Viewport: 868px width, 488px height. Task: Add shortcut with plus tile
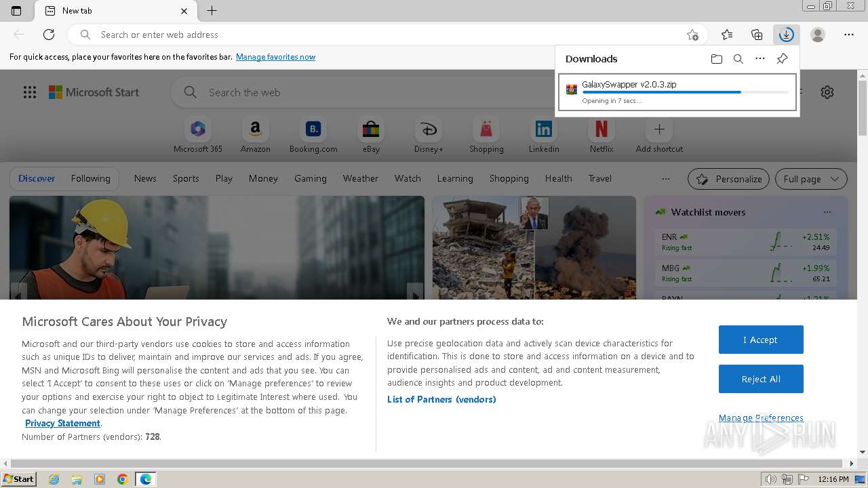click(x=659, y=135)
